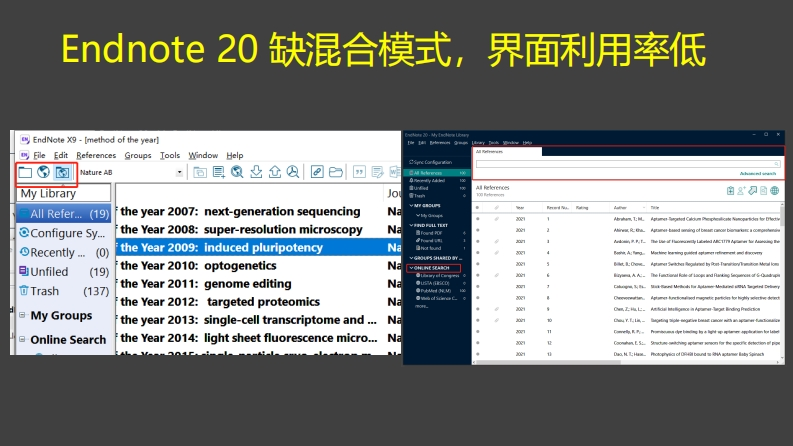The image size is (793, 446).
Task: Click the add-person share icon in EndNote 20
Action: click(x=740, y=190)
